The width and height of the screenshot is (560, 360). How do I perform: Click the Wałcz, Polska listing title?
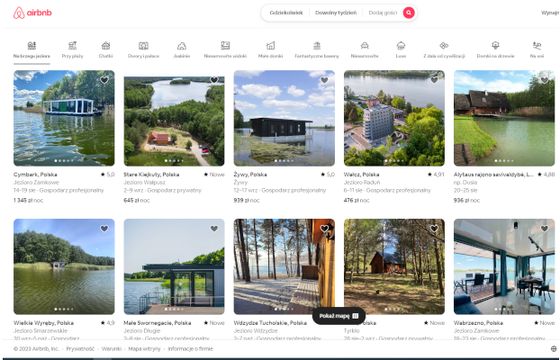click(361, 174)
